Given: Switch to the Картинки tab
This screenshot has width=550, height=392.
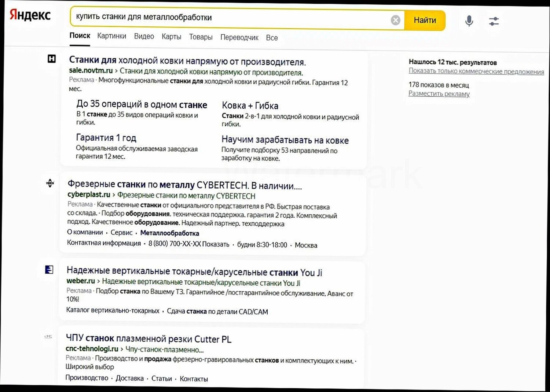Looking at the screenshot, I should pos(111,36).
